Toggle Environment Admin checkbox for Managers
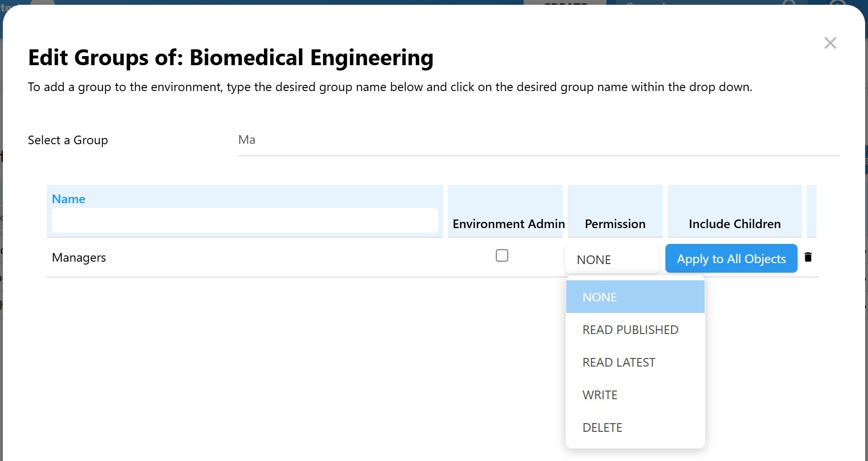The image size is (868, 461). (x=502, y=255)
